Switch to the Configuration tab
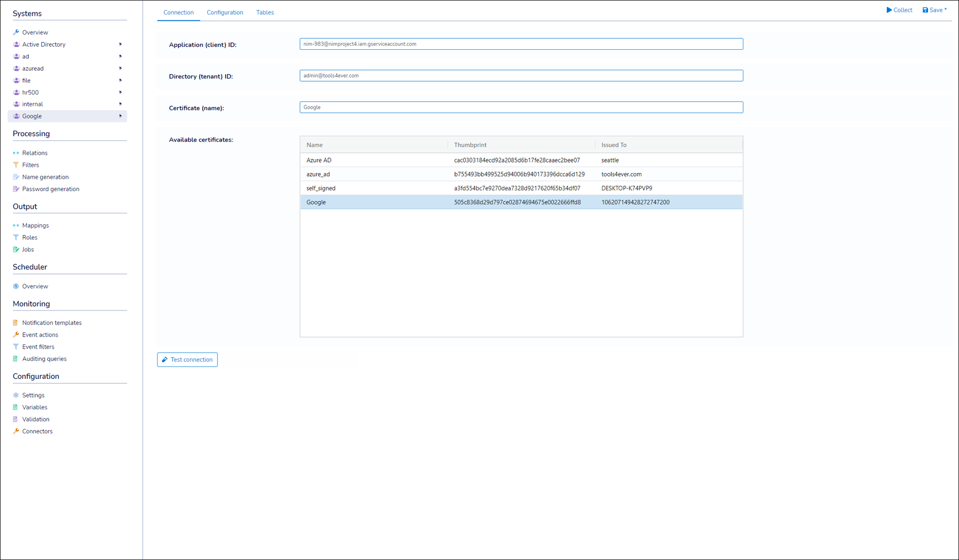 (x=225, y=12)
